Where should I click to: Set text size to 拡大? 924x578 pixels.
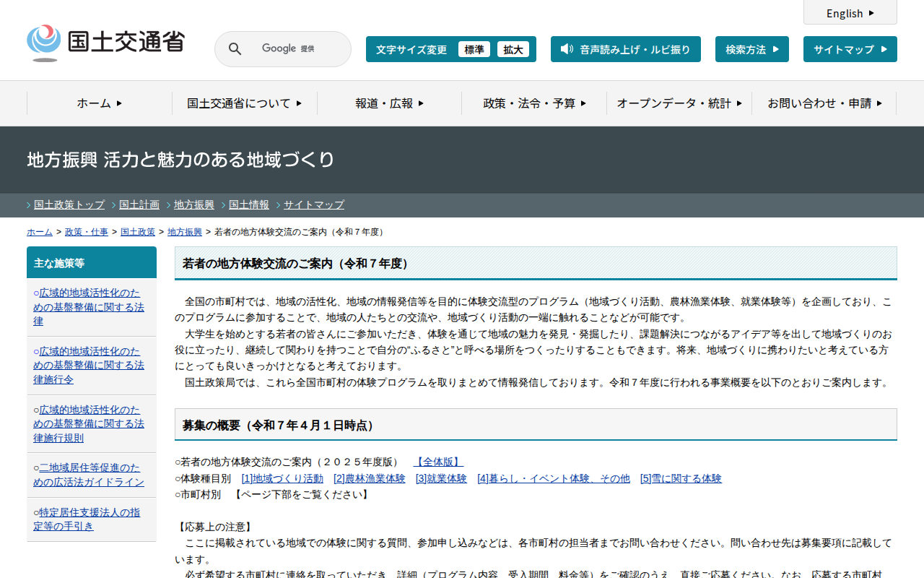pos(513,50)
